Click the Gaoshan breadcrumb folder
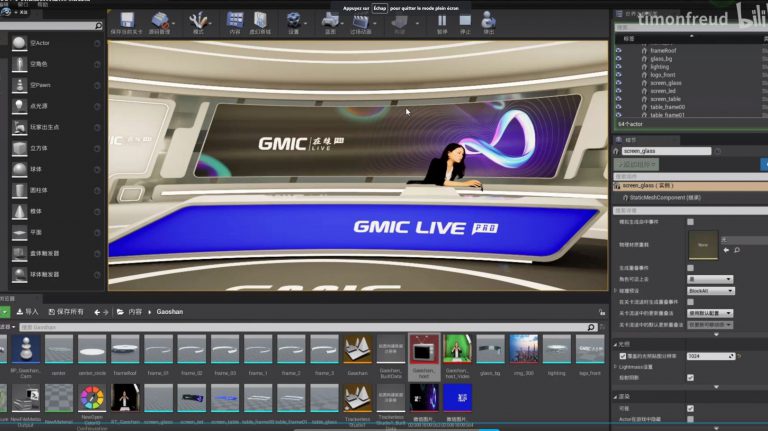Viewport: 768px width, 431px height. (169, 312)
